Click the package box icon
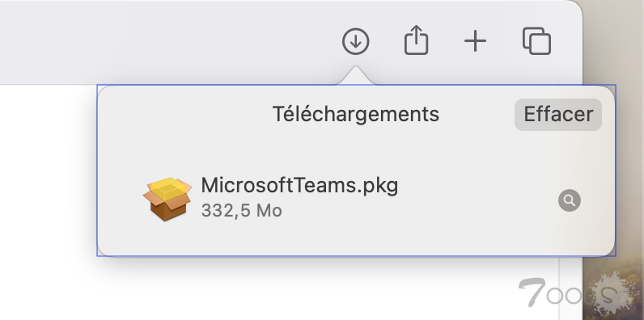The height and width of the screenshot is (320, 644). pyautogui.click(x=167, y=199)
